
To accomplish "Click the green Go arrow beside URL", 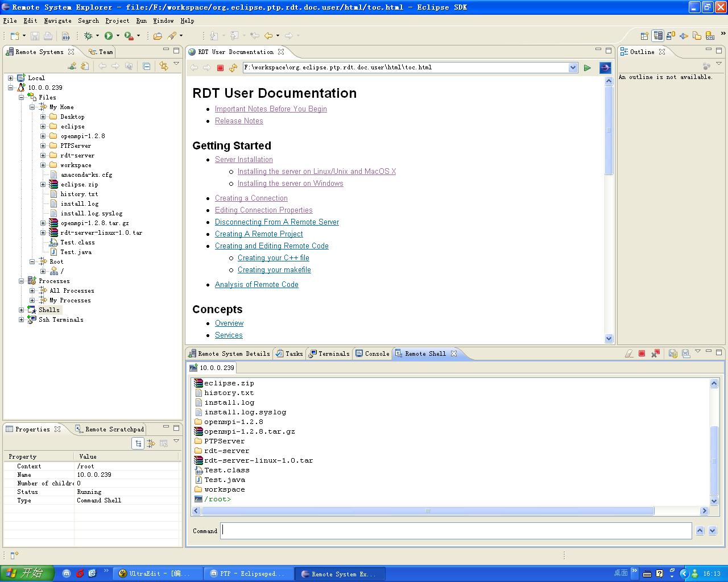I will click(x=588, y=68).
